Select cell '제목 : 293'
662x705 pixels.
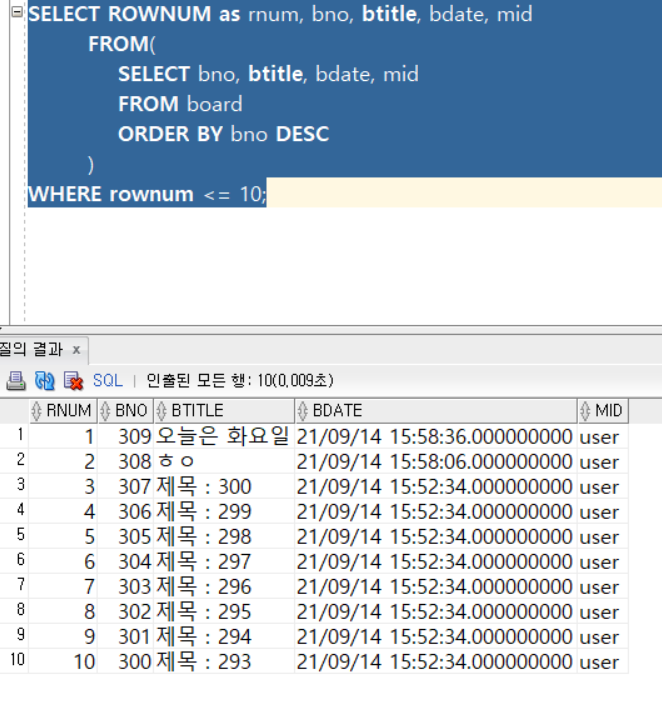coord(224,661)
